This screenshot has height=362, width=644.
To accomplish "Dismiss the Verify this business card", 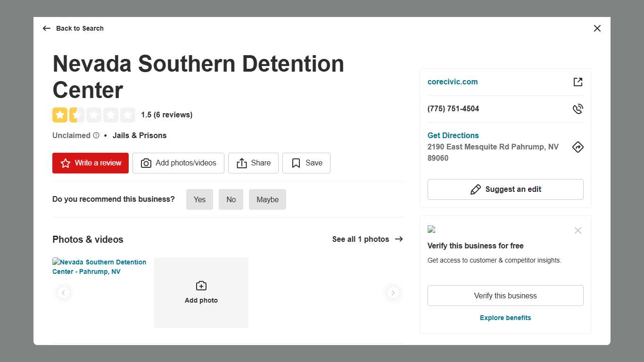I will pos(578,230).
